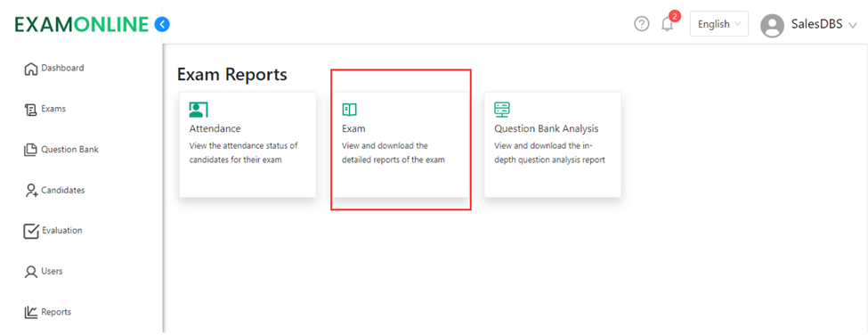Click the Dashboard home icon in sidebar
The width and height of the screenshot is (868, 336).
tap(31, 70)
